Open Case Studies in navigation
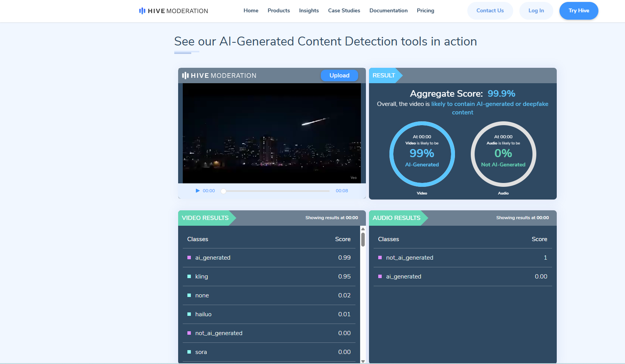The image size is (625, 364). (x=344, y=11)
